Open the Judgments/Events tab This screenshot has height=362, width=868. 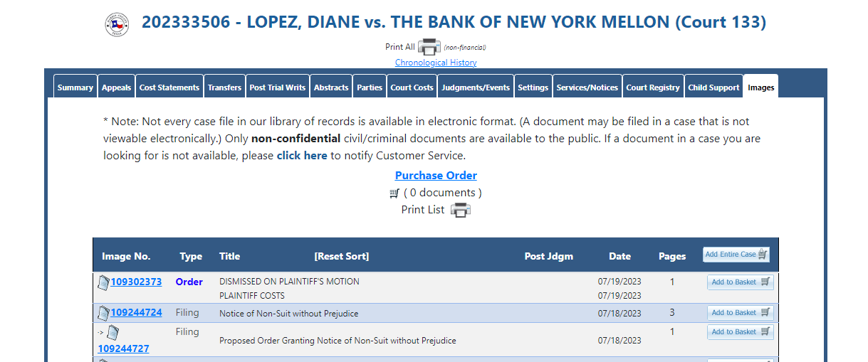click(x=476, y=87)
